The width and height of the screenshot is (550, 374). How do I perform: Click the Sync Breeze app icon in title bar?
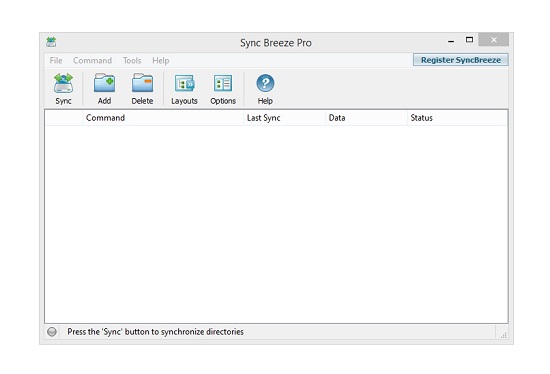tap(51, 42)
